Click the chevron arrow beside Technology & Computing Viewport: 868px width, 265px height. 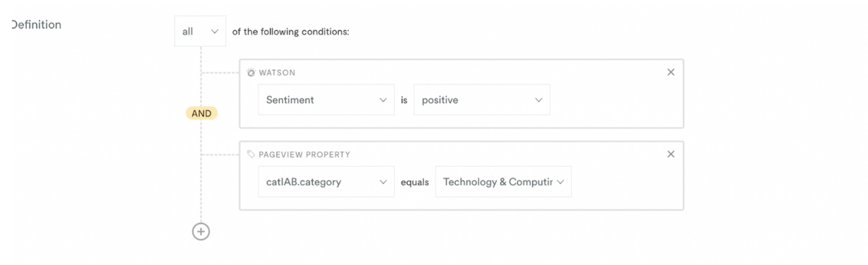(560, 182)
